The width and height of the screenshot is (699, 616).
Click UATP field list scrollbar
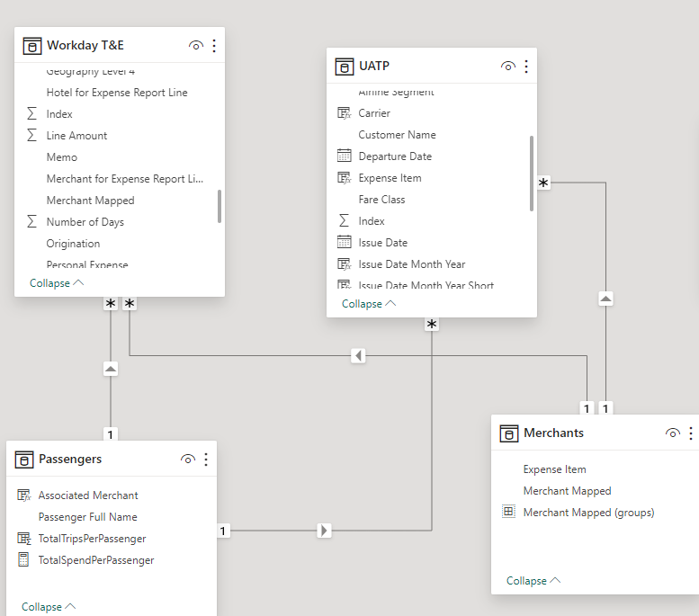point(532,173)
